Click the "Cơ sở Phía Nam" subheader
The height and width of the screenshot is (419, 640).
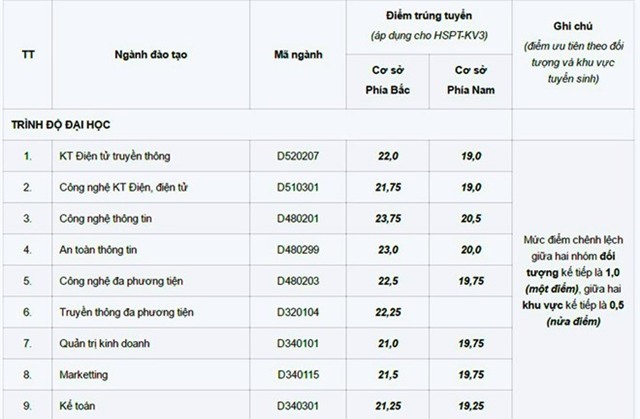point(469,80)
